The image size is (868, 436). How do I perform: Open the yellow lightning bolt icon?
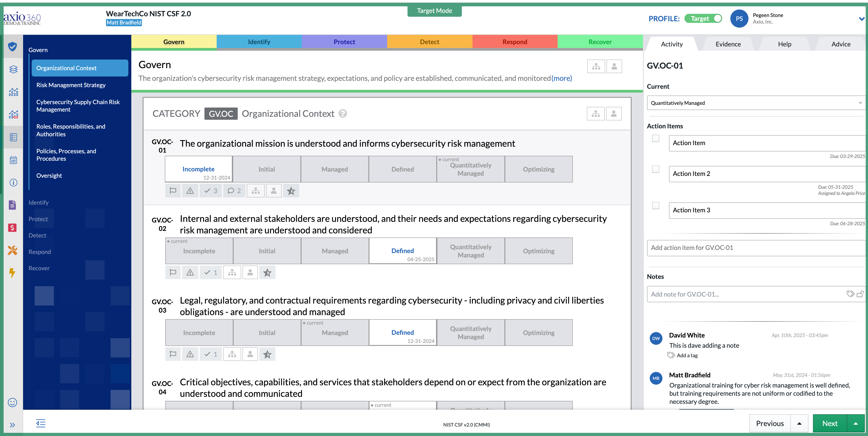[x=12, y=273]
